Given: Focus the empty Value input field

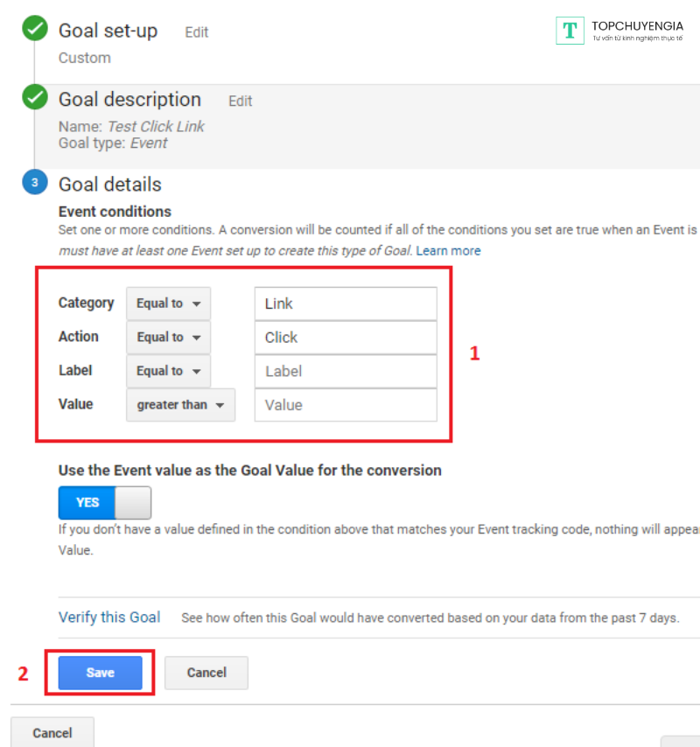Looking at the screenshot, I should [x=346, y=405].
